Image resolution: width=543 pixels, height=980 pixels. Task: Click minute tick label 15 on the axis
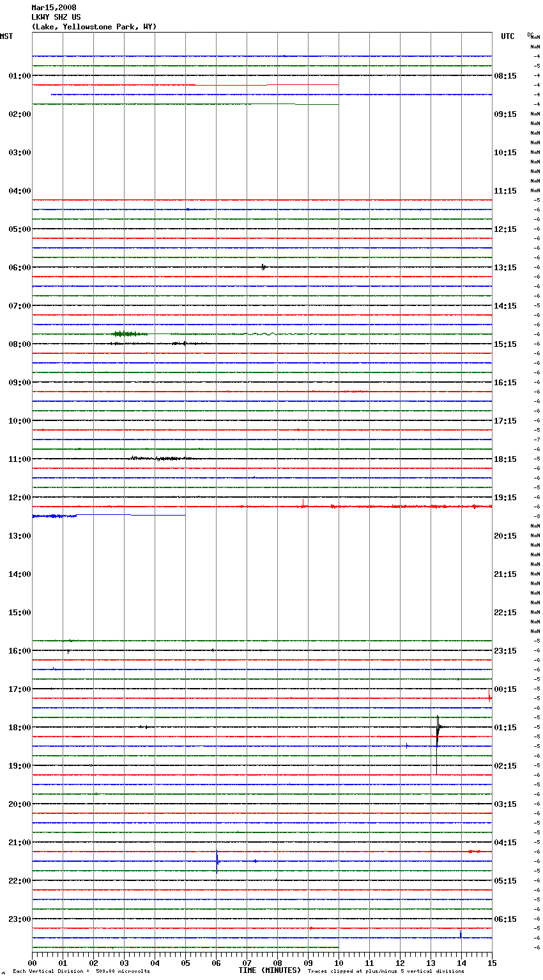[x=492, y=963]
